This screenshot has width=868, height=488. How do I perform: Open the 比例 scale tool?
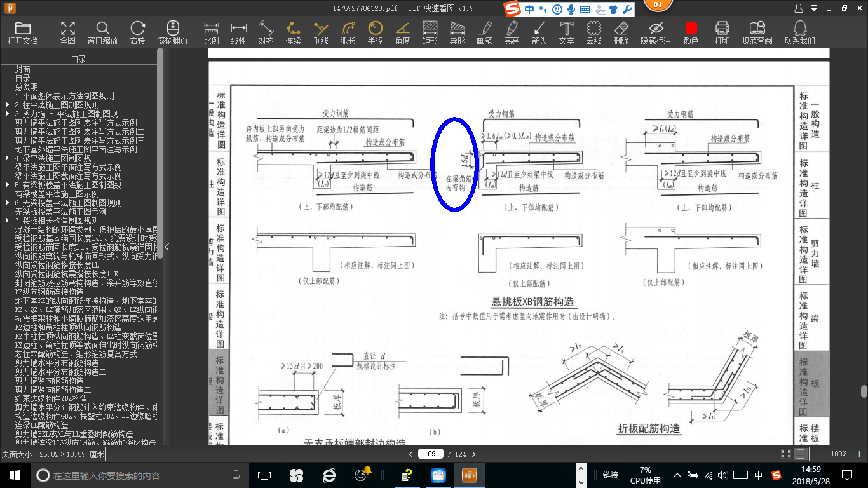(212, 32)
